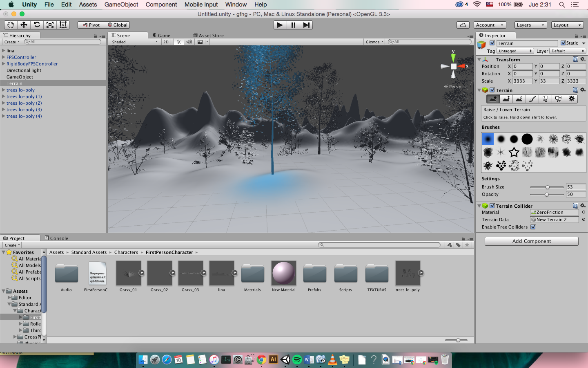Open the Grass_02 asset in the Project panel
The image size is (588, 368).
tap(160, 273)
